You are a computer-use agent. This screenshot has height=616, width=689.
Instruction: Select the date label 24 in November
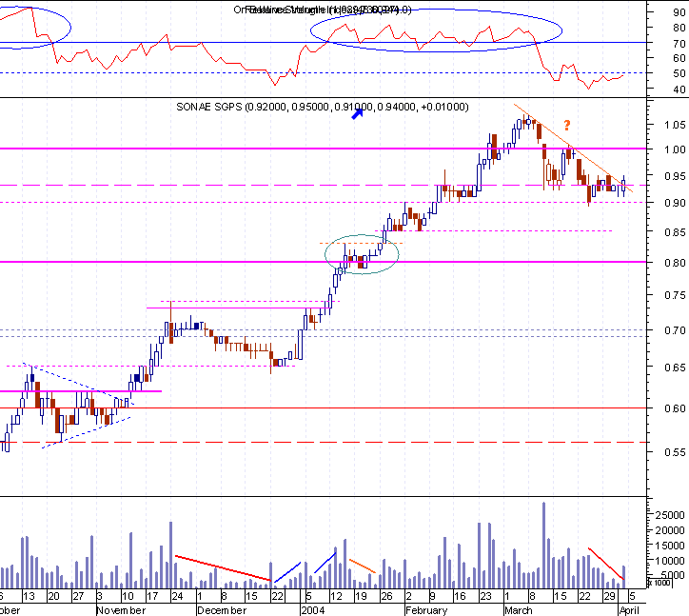point(177,597)
